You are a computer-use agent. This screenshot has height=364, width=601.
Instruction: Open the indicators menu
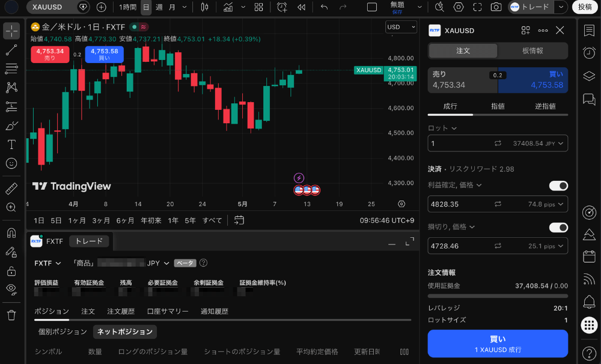click(228, 7)
